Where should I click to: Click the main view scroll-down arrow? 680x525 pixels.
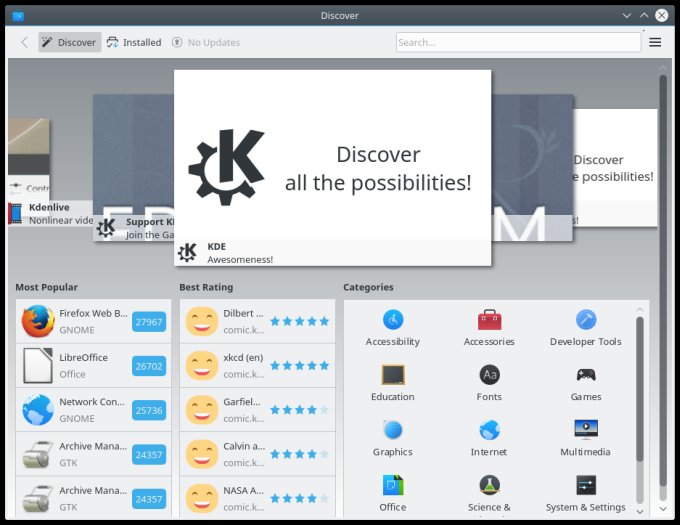663,509
